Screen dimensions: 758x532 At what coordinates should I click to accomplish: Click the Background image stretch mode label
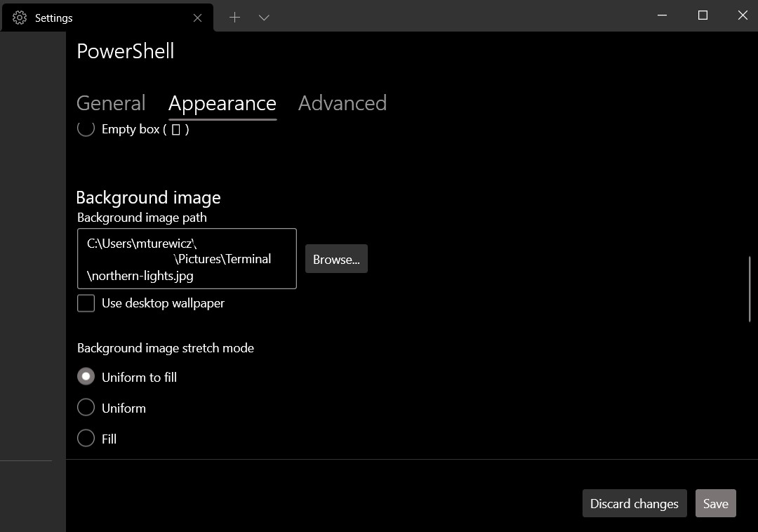point(166,348)
